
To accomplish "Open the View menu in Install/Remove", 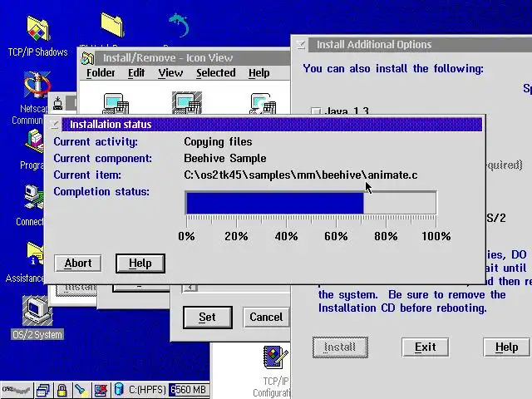I will pyautogui.click(x=170, y=73).
